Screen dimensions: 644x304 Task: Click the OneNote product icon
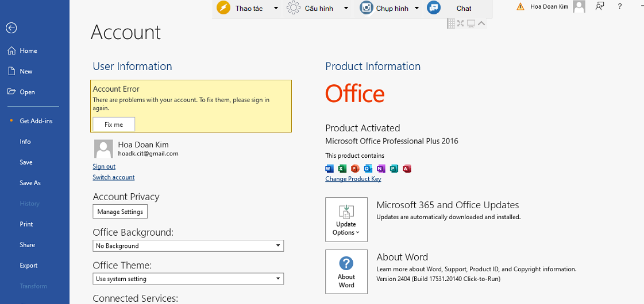point(381,169)
